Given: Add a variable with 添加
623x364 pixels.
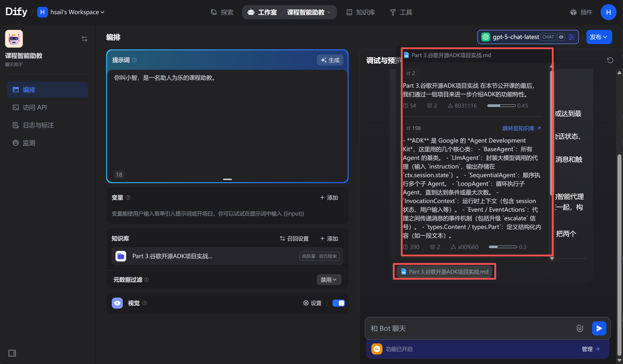Looking at the screenshot, I should 329,197.
